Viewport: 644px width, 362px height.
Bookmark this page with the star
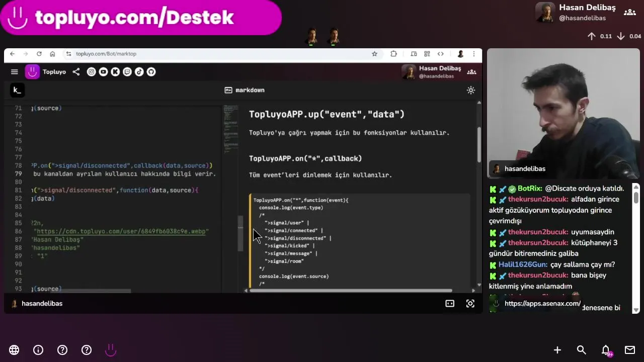click(x=374, y=54)
